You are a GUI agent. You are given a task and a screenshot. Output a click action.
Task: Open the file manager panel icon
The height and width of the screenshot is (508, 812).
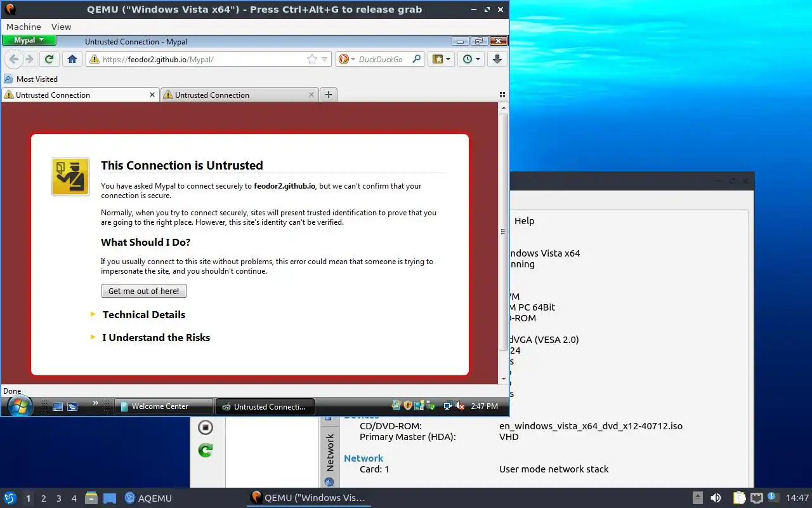pos(91,498)
